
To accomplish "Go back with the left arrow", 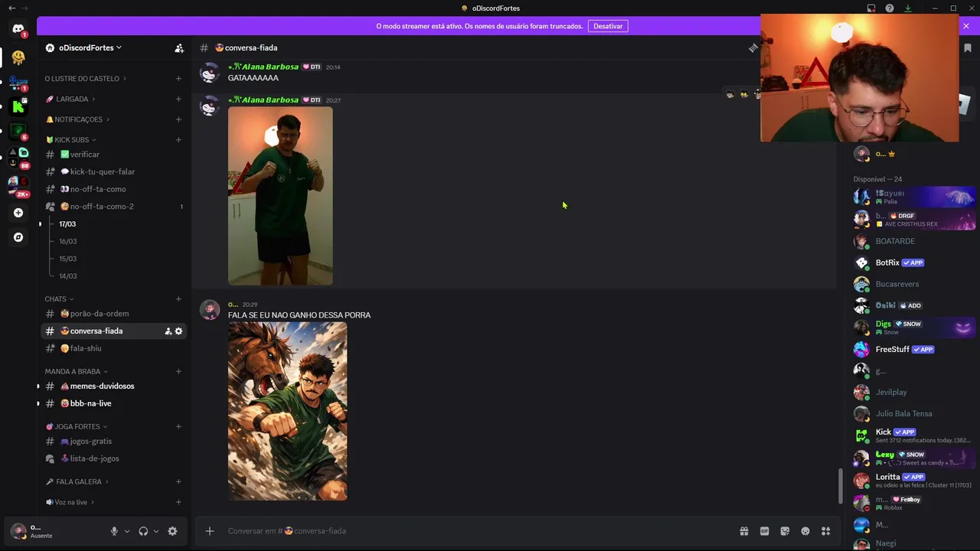I will [x=11, y=8].
